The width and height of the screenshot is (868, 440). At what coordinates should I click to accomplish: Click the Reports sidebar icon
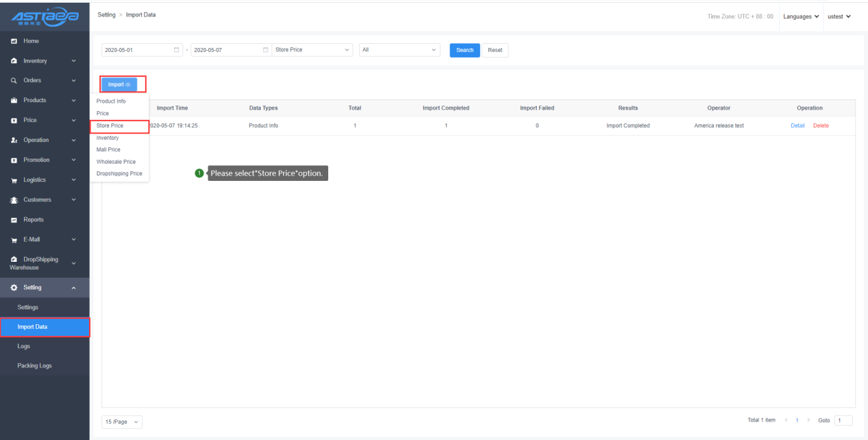click(14, 220)
